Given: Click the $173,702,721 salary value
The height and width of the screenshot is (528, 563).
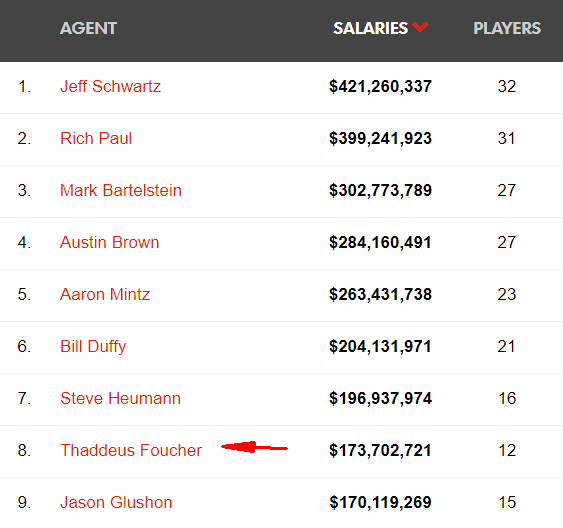Looking at the screenshot, I should [x=380, y=450].
